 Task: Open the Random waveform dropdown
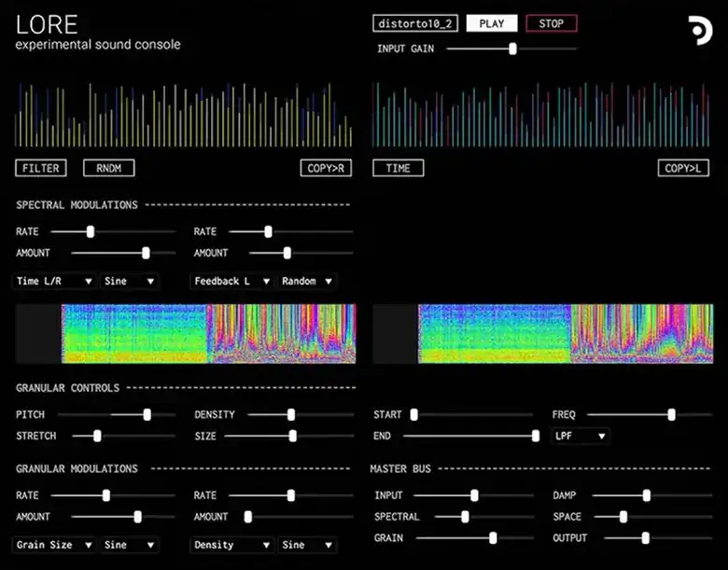[307, 281]
